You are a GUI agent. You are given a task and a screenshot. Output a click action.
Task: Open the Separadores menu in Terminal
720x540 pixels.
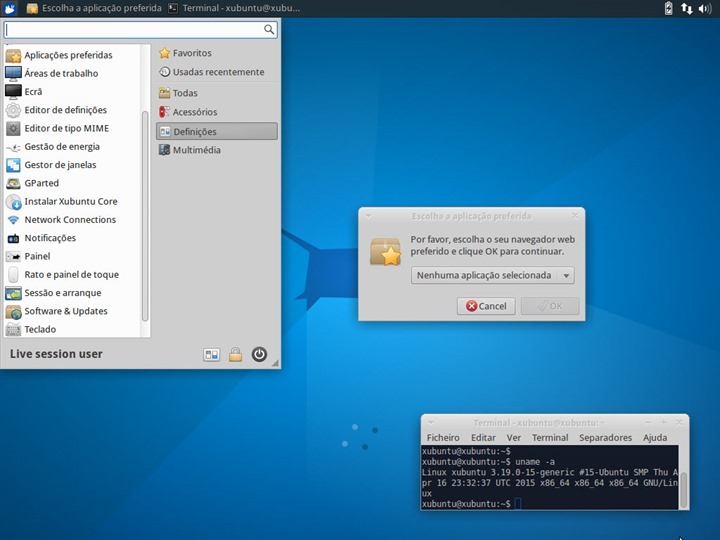605,438
